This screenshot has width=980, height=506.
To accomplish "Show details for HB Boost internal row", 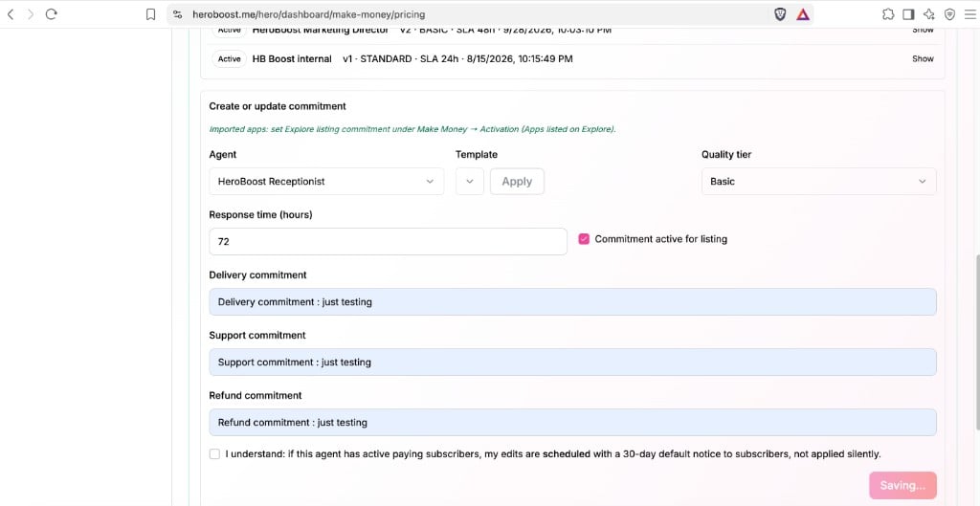I will [923, 58].
